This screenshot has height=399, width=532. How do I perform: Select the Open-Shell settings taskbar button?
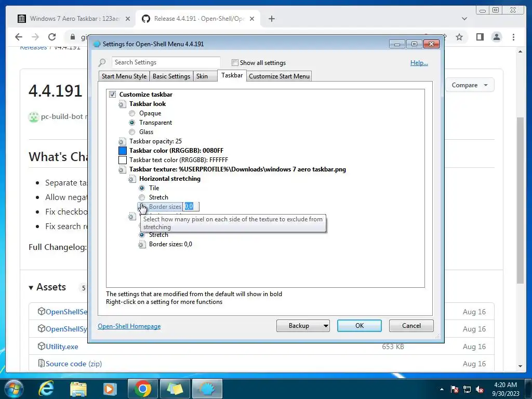(x=207, y=389)
